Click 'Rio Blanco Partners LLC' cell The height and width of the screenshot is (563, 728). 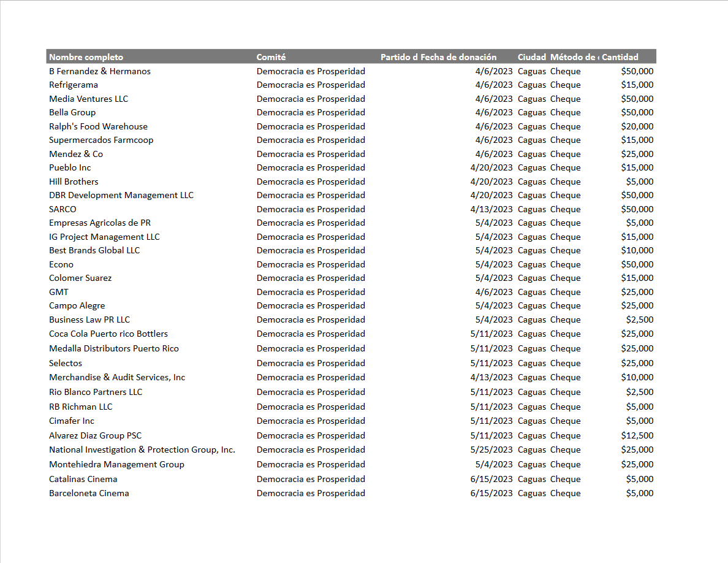tap(96, 392)
